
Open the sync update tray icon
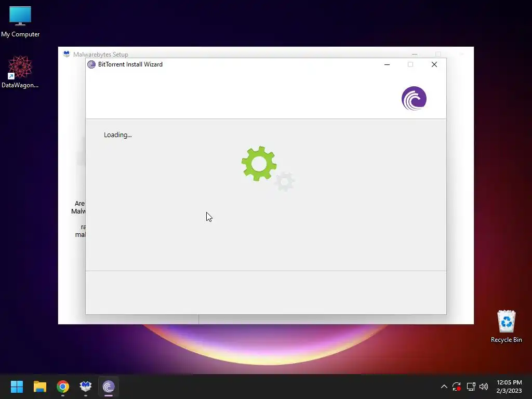pos(457,387)
